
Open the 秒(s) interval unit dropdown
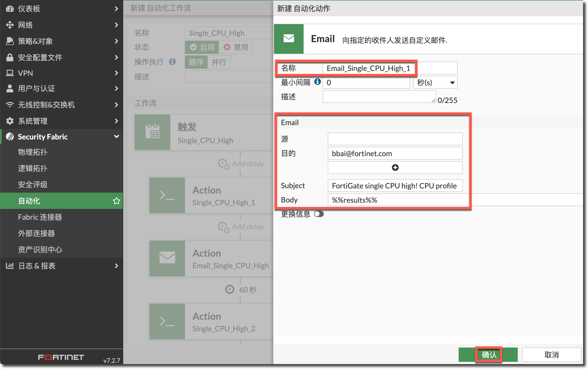tap(435, 83)
